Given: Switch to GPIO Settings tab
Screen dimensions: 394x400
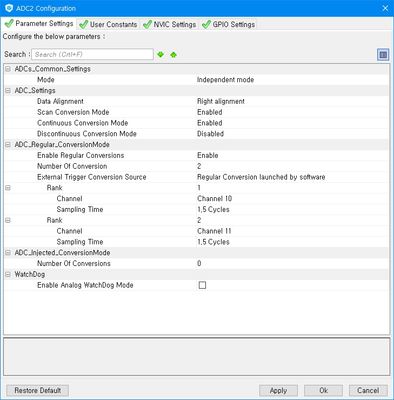Looking at the screenshot, I should tap(229, 24).
